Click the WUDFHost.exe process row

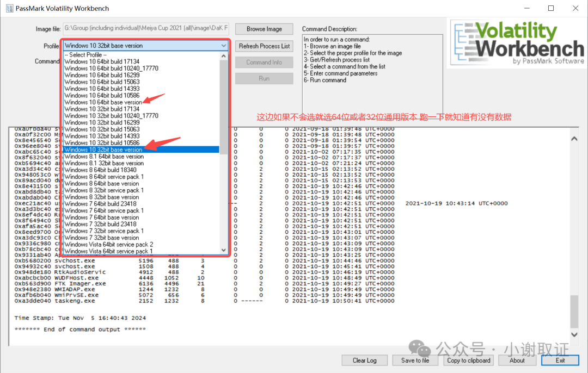(204, 278)
